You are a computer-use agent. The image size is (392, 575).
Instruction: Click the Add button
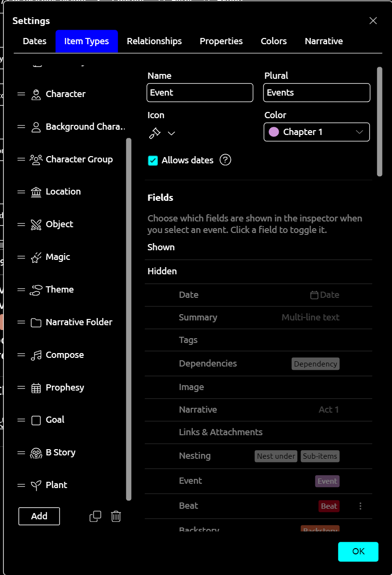39,516
